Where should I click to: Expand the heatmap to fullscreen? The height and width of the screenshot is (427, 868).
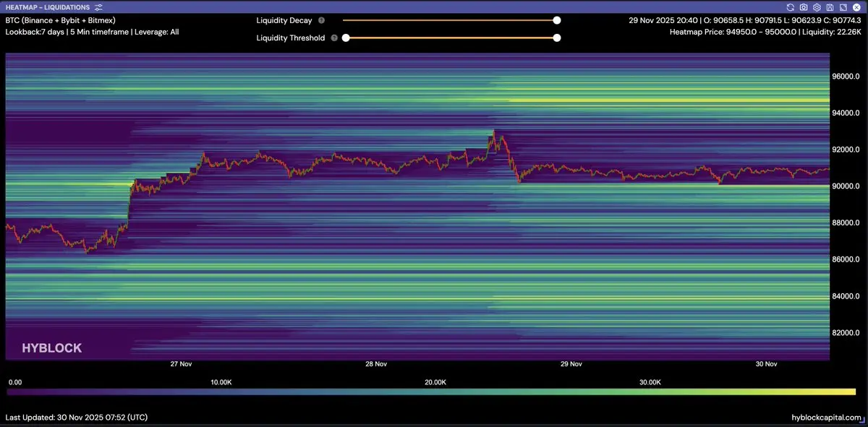843,7
